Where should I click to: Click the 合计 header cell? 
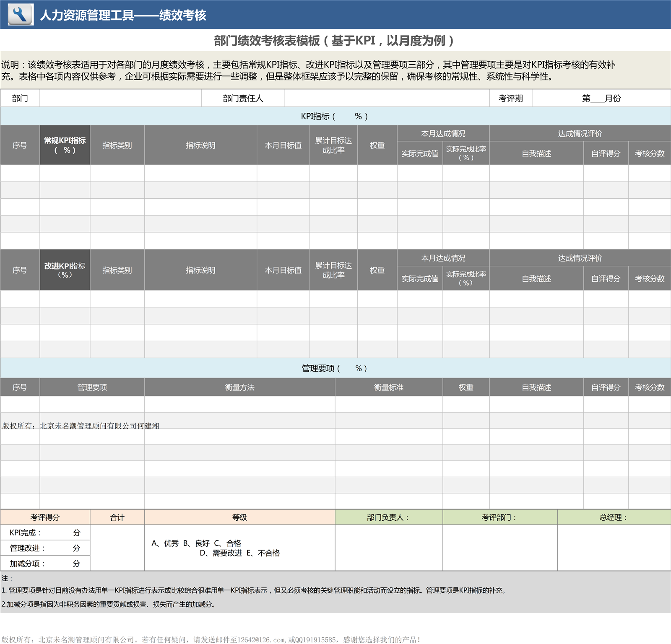click(117, 517)
